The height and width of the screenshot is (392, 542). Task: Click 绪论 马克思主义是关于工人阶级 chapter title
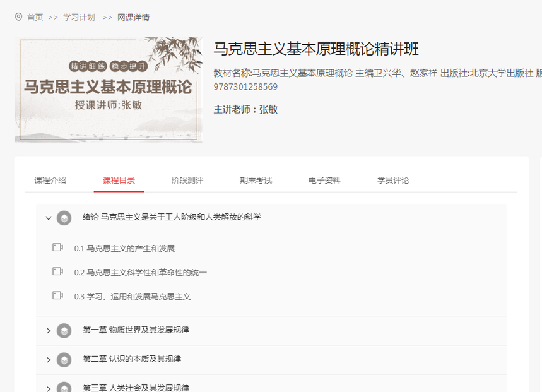pyautogui.click(x=172, y=217)
